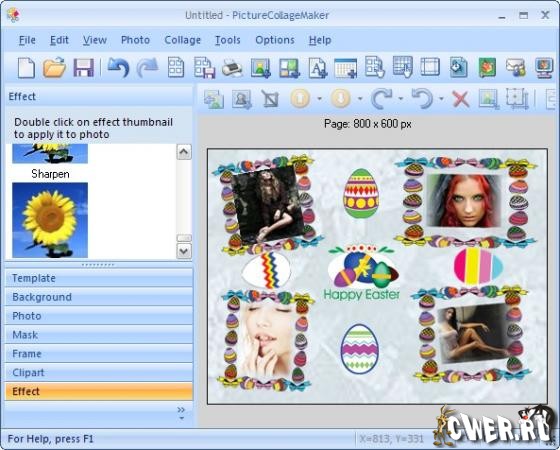Open the View menu

pos(95,40)
